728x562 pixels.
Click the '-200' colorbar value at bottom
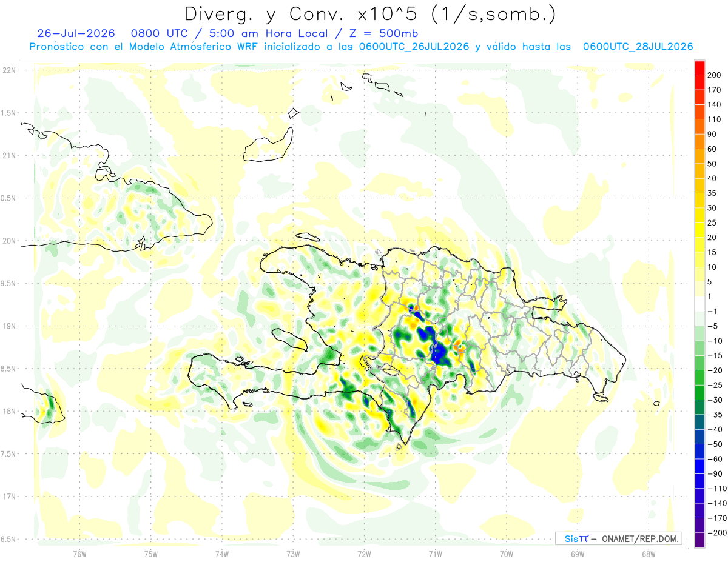[716, 532]
